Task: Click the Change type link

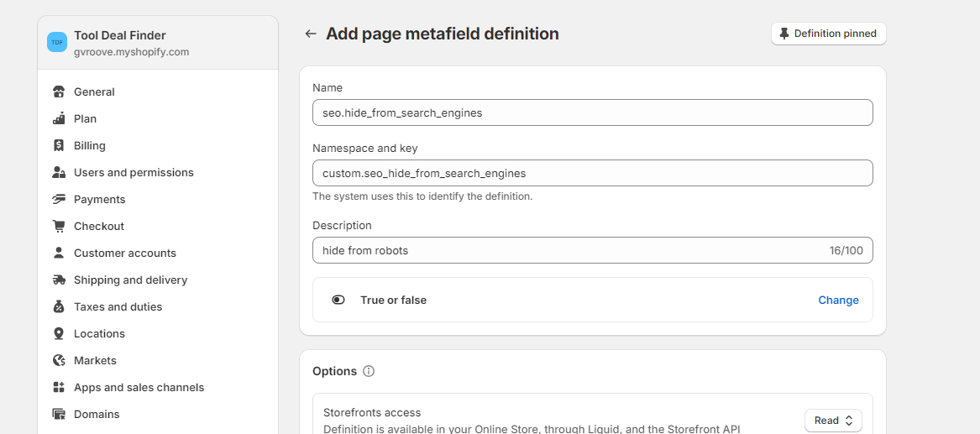Action: click(x=838, y=300)
